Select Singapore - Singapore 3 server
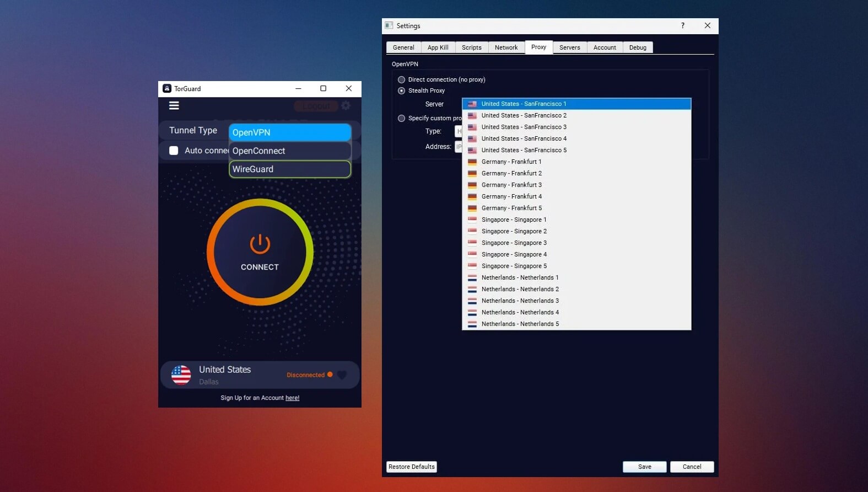This screenshot has height=492, width=868. 576,243
